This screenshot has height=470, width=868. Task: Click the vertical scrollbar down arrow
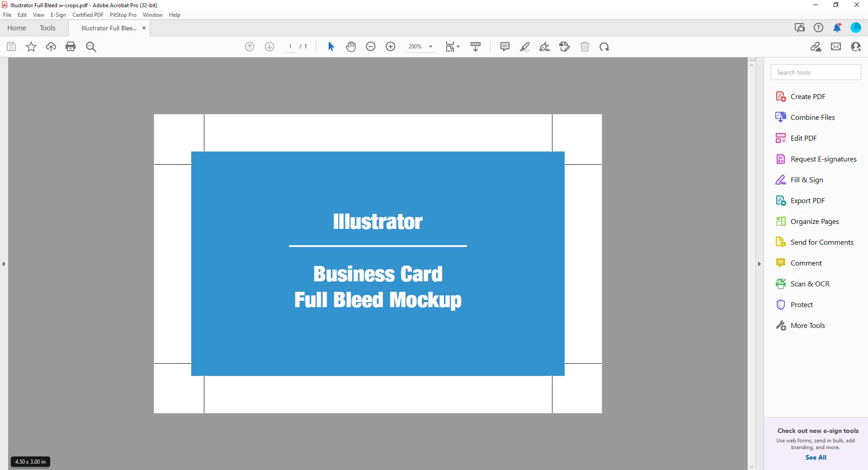point(752,466)
